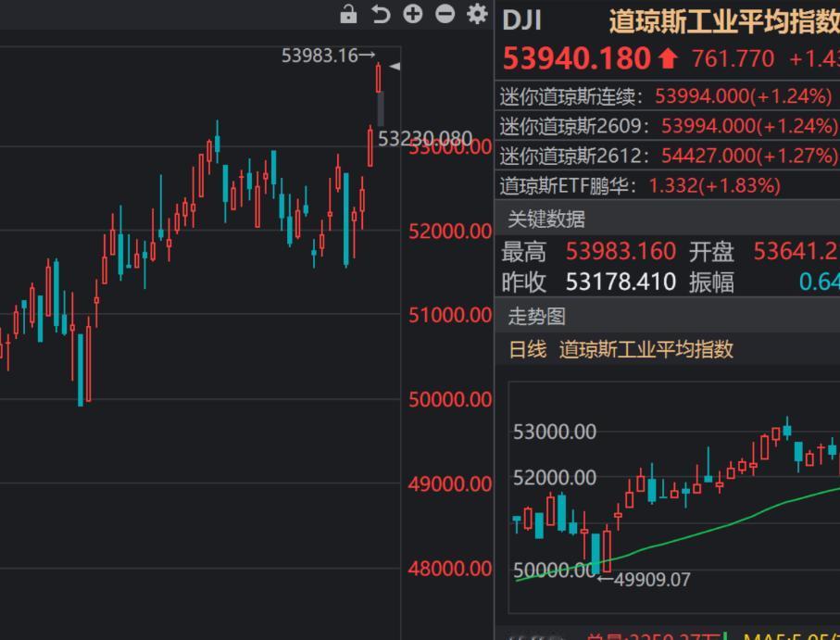Click the DJI ticker code
Viewport: 840px width, 640px height.
pos(521,21)
